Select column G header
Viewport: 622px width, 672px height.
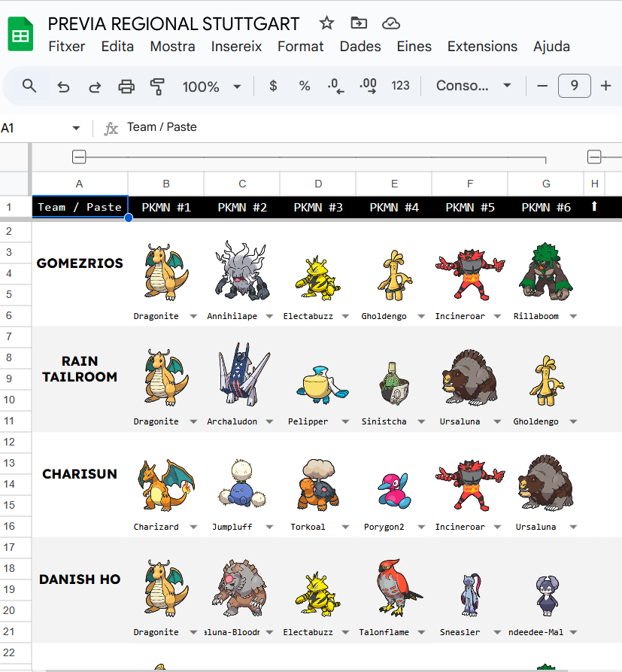546,184
